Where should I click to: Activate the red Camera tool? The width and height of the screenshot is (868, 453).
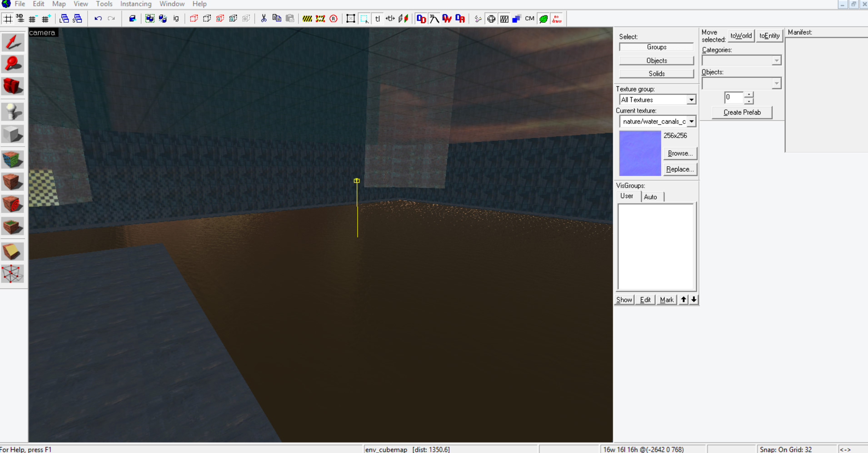click(12, 86)
